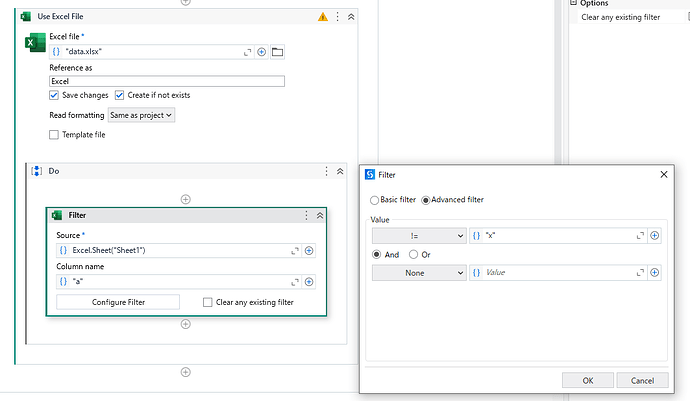The width and height of the screenshot is (690, 401).
Task: Click the Column name braces icon
Action: click(x=63, y=281)
